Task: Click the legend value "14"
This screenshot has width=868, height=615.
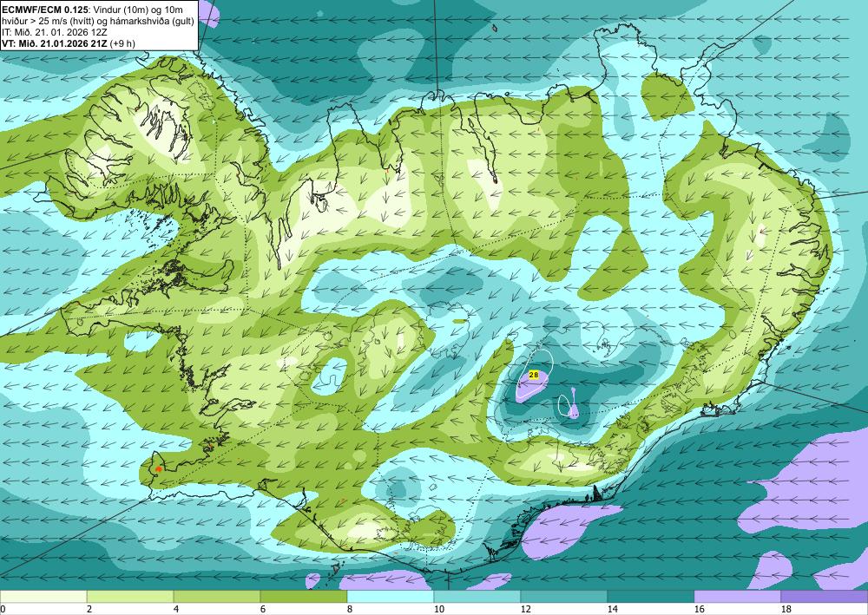Action: click(x=613, y=610)
